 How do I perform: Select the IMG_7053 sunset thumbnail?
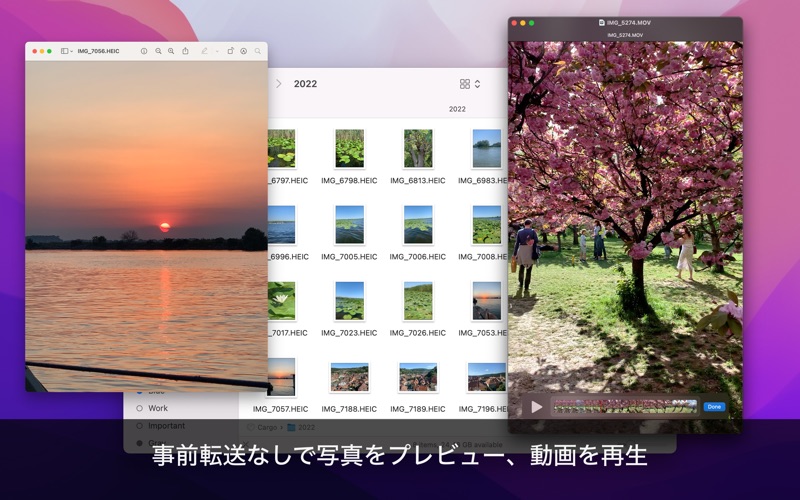click(487, 301)
